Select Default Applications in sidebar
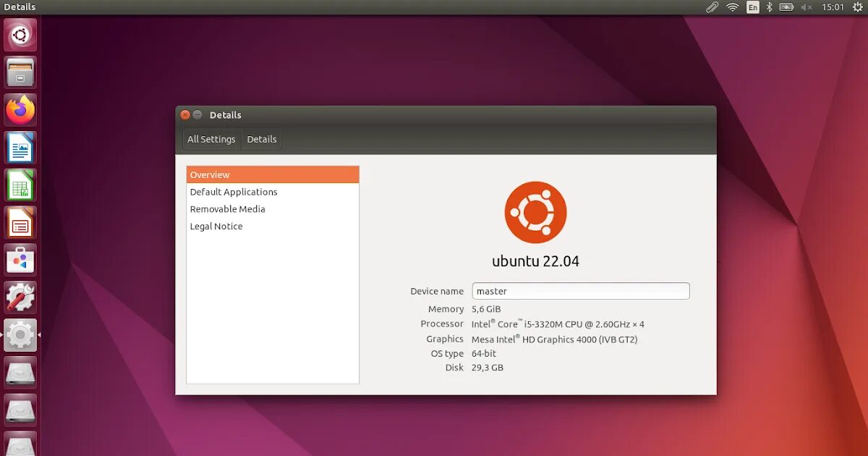Image resolution: width=868 pixels, height=456 pixels. [273, 192]
